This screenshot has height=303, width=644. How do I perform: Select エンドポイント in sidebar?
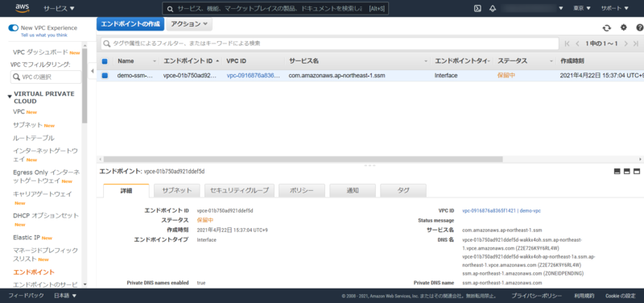point(34,272)
